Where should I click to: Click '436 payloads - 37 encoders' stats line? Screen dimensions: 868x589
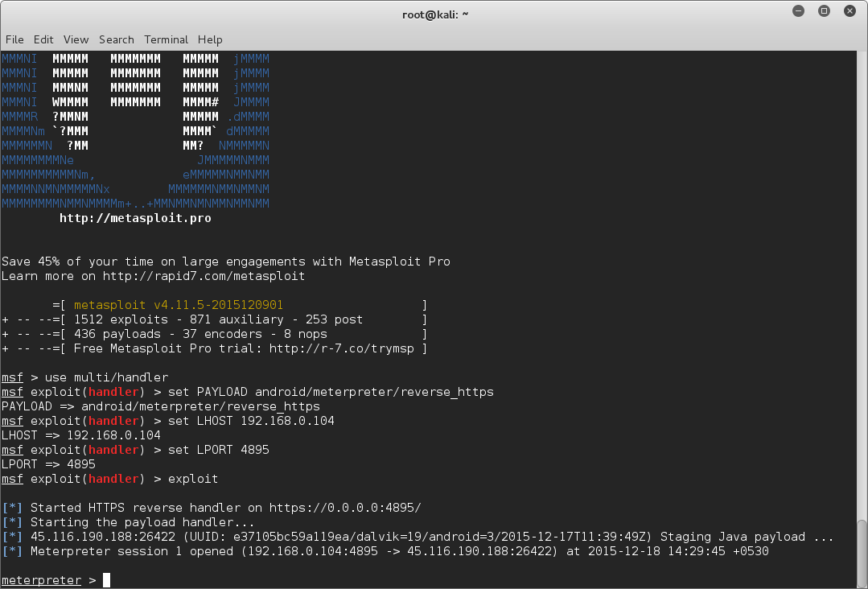pos(200,334)
